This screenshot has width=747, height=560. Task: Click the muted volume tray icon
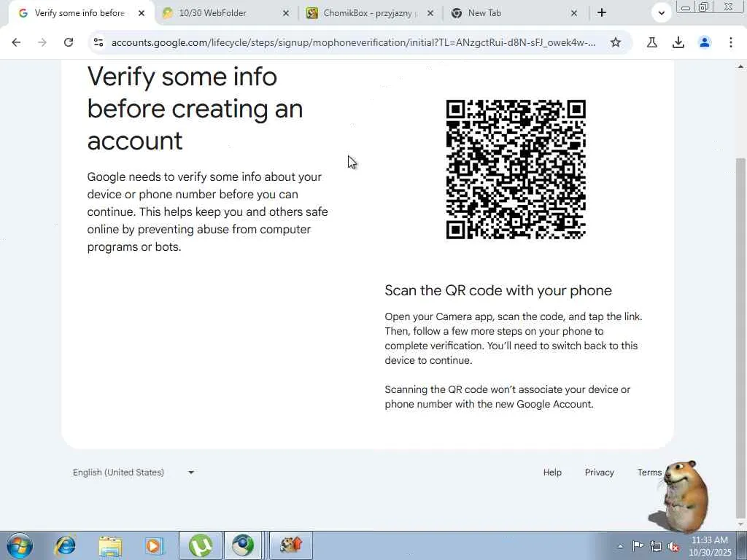pyautogui.click(x=673, y=546)
